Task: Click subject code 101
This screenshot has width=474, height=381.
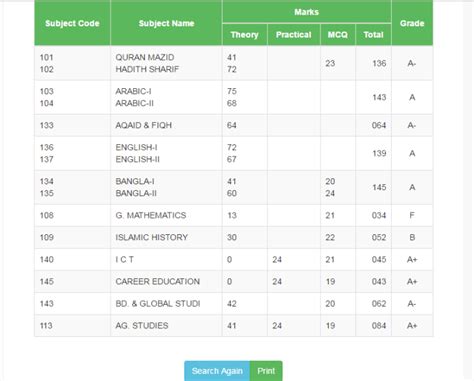Action: 47,57
